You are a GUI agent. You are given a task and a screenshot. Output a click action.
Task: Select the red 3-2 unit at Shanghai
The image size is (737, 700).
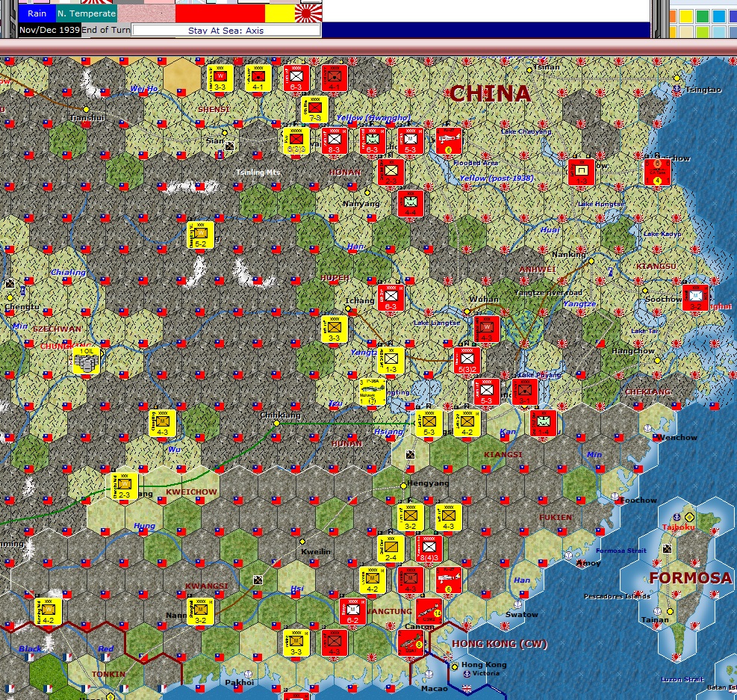pos(696,297)
